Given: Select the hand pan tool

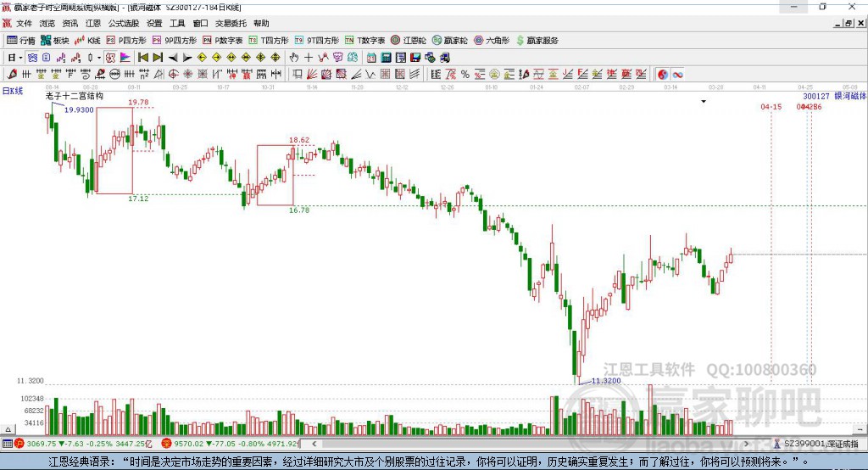Looking at the screenshot, I should click(294, 58).
